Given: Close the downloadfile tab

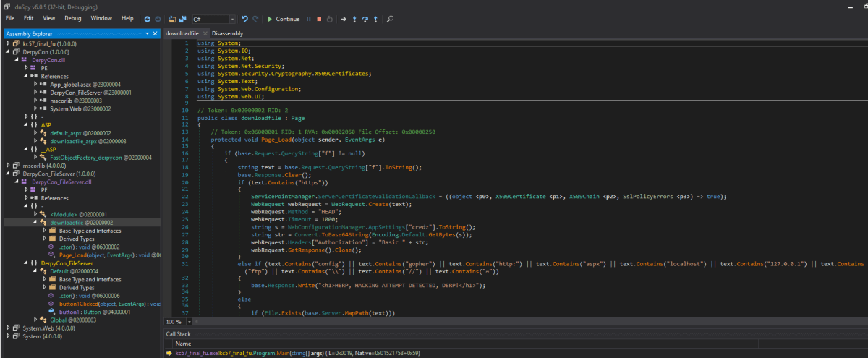Looking at the screenshot, I should [x=205, y=33].
